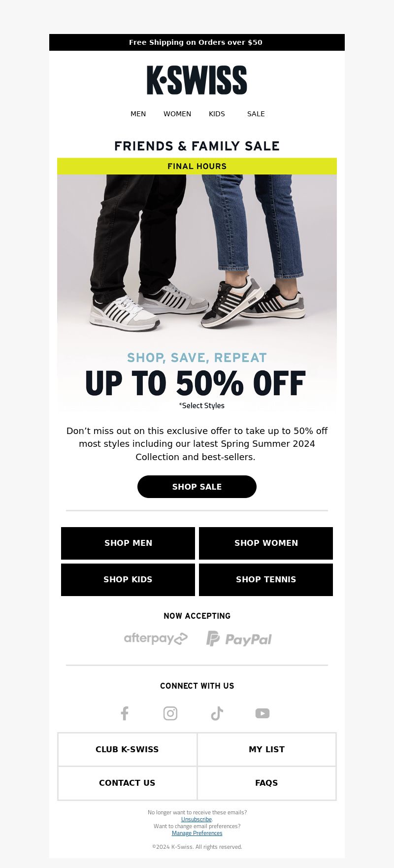Click the SHOP MEN button

coord(128,543)
